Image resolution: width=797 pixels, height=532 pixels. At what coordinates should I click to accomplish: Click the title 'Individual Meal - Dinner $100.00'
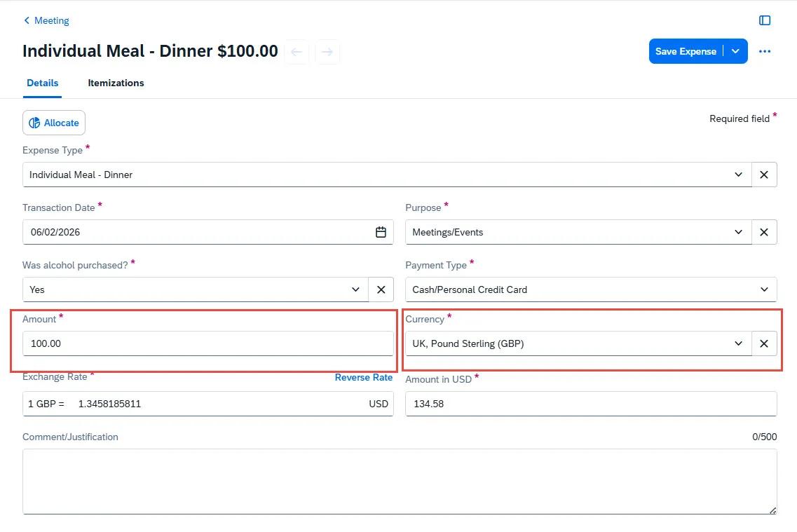click(x=150, y=51)
